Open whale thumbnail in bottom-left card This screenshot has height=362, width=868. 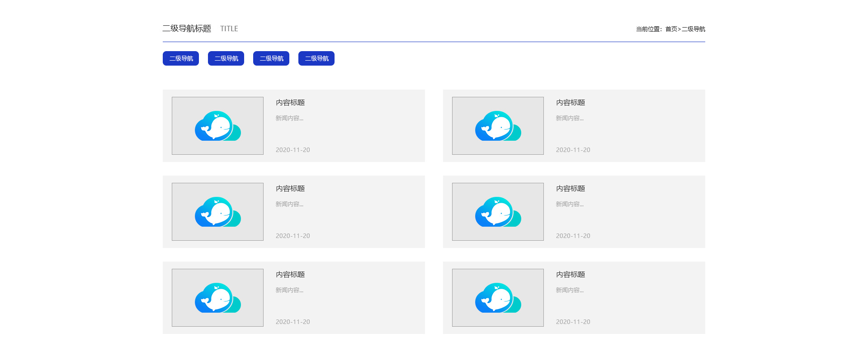click(x=217, y=298)
